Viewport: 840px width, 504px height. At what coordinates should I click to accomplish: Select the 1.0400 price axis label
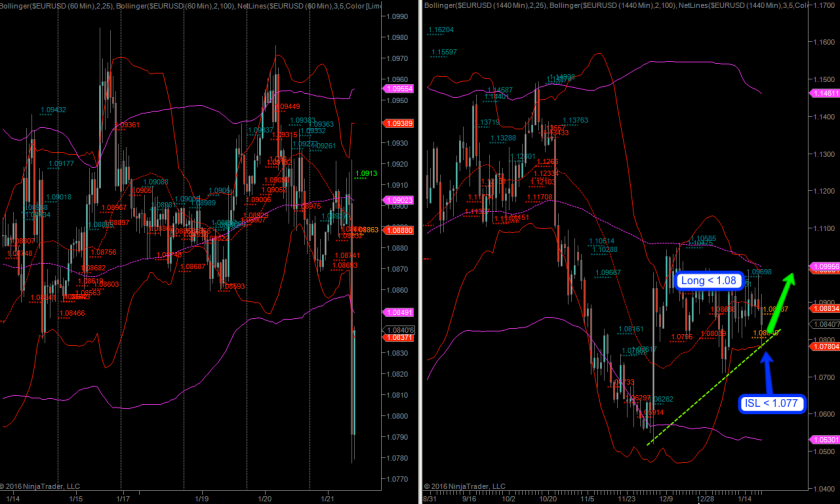tap(824, 488)
